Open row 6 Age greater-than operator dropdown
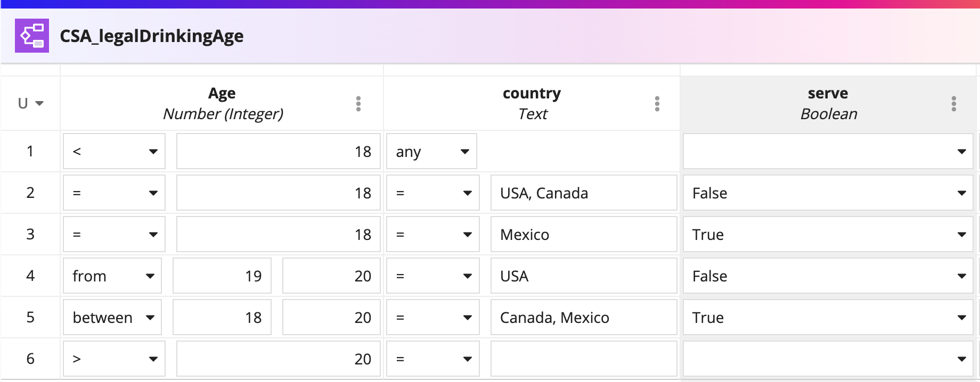The image size is (980, 382). [x=114, y=359]
